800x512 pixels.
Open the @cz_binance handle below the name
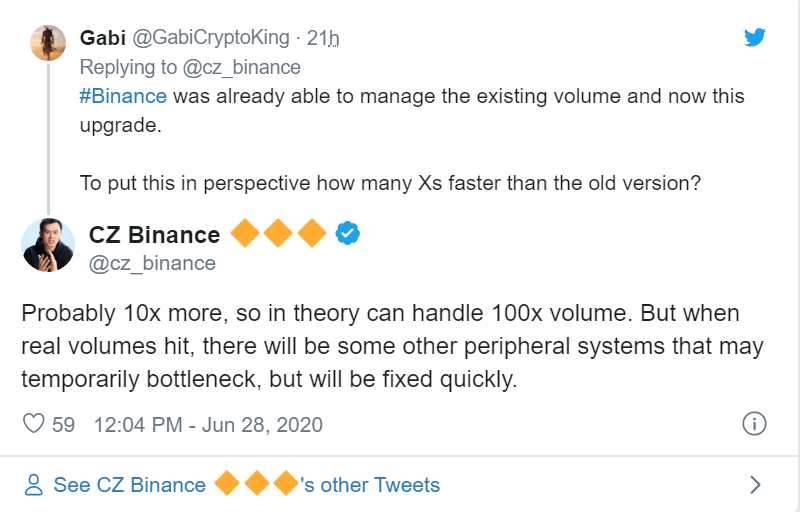(x=152, y=263)
